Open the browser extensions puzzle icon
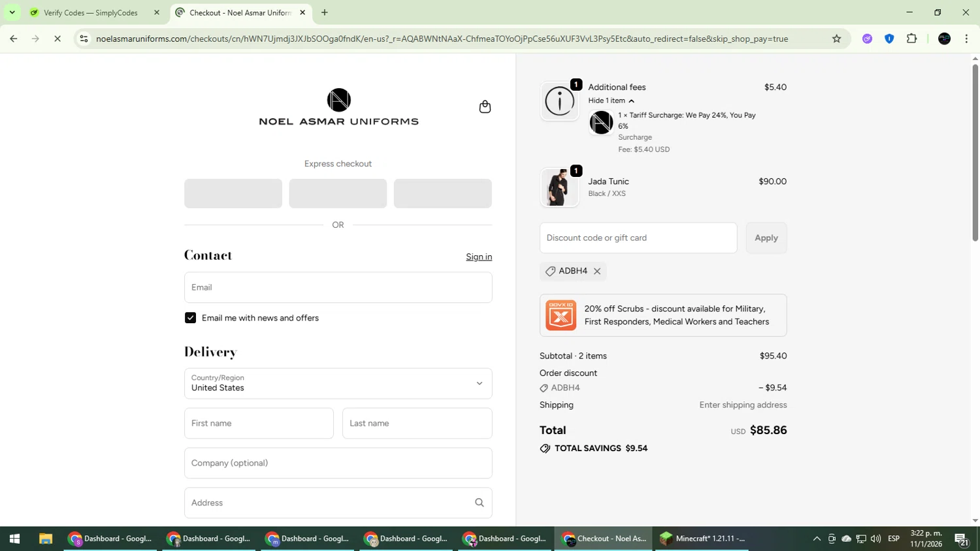The image size is (980, 551). [x=912, y=39]
